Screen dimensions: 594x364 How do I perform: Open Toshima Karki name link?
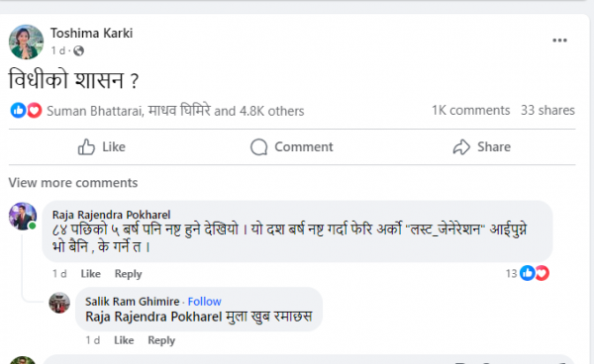92,34
